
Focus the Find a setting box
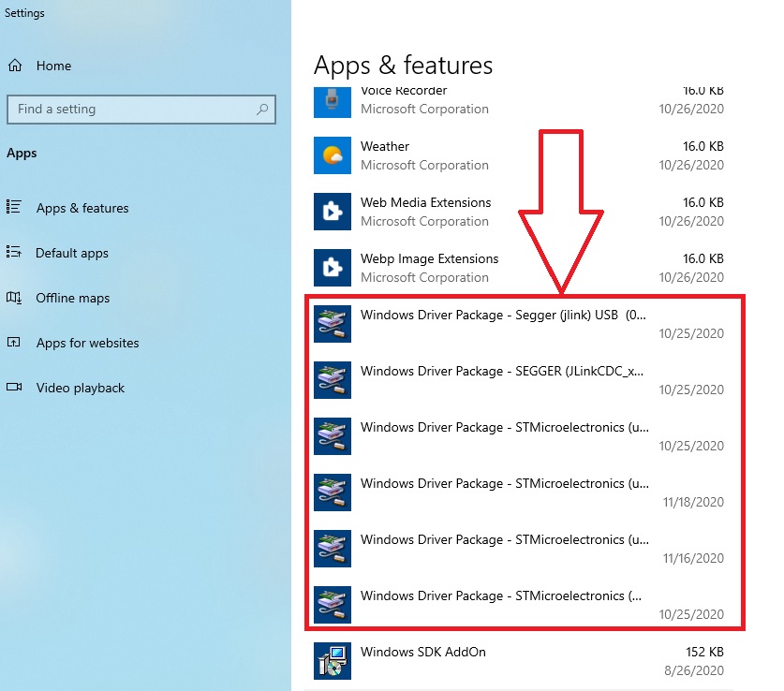click(x=141, y=109)
